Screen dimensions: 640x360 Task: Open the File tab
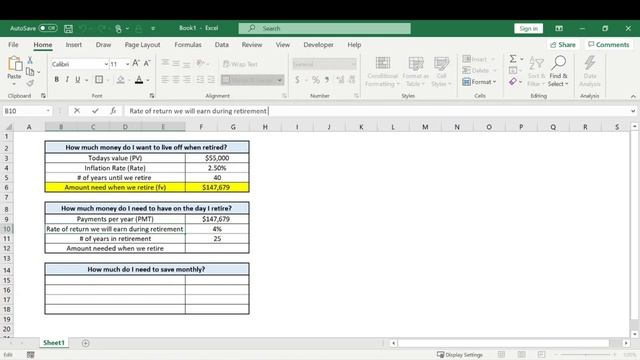tap(13, 45)
